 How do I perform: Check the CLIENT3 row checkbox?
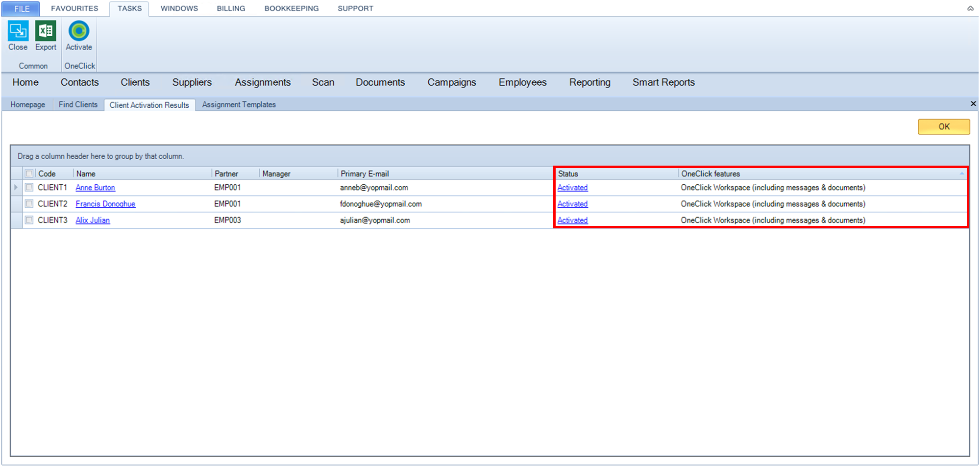click(x=29, y=220)
